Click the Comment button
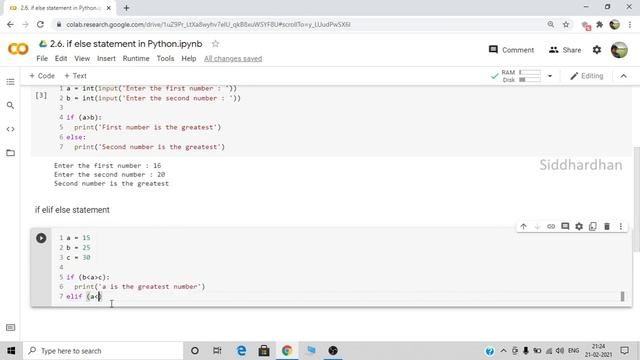Screen dimensions: 640x360 511,50
